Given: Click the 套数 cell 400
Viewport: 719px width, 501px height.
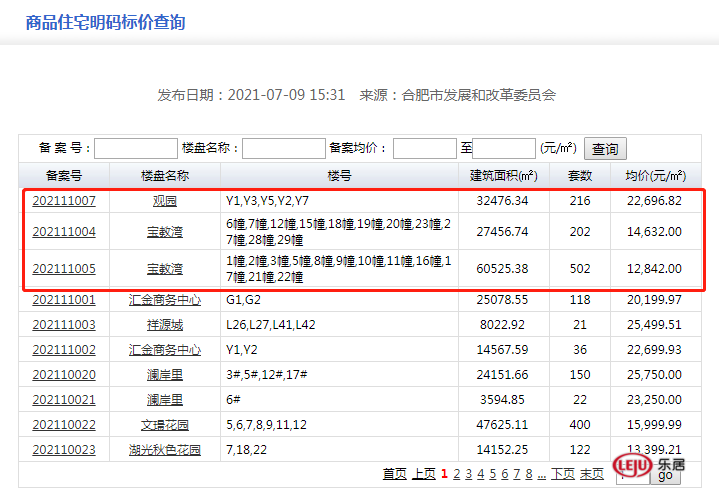Looking at the screenshot, I should pyautogui.click(x=580, y=424).
